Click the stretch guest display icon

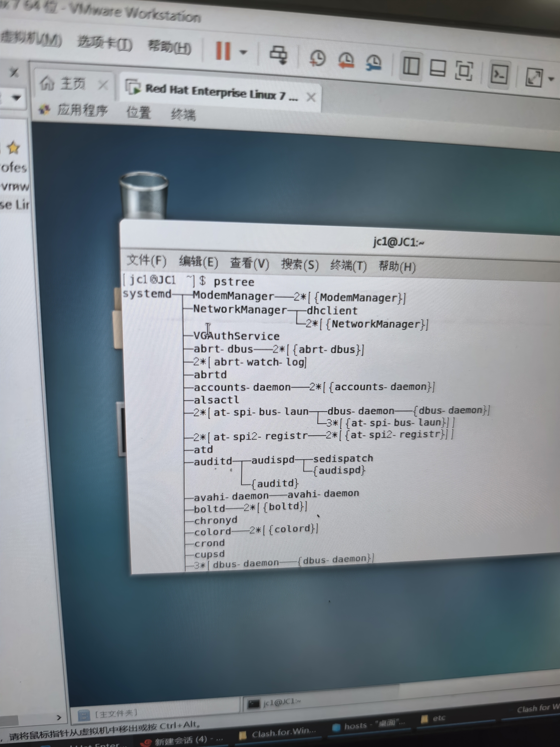click(534, 78)
